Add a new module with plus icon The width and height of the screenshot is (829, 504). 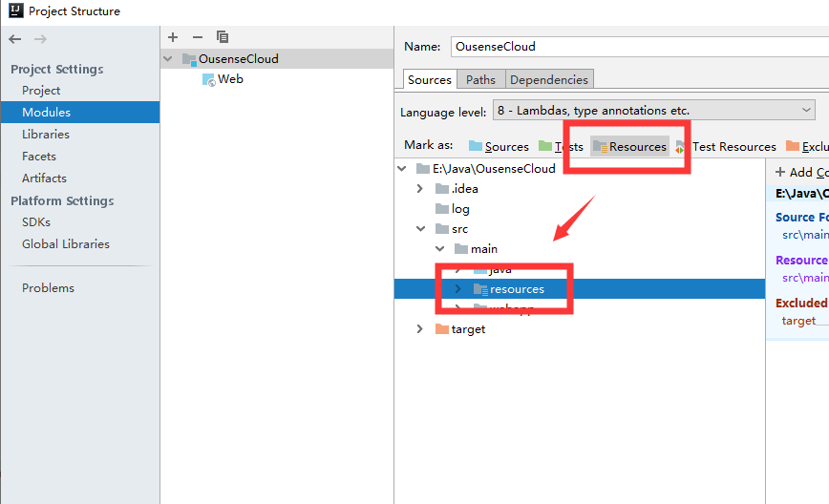click(x=173, y=37)
